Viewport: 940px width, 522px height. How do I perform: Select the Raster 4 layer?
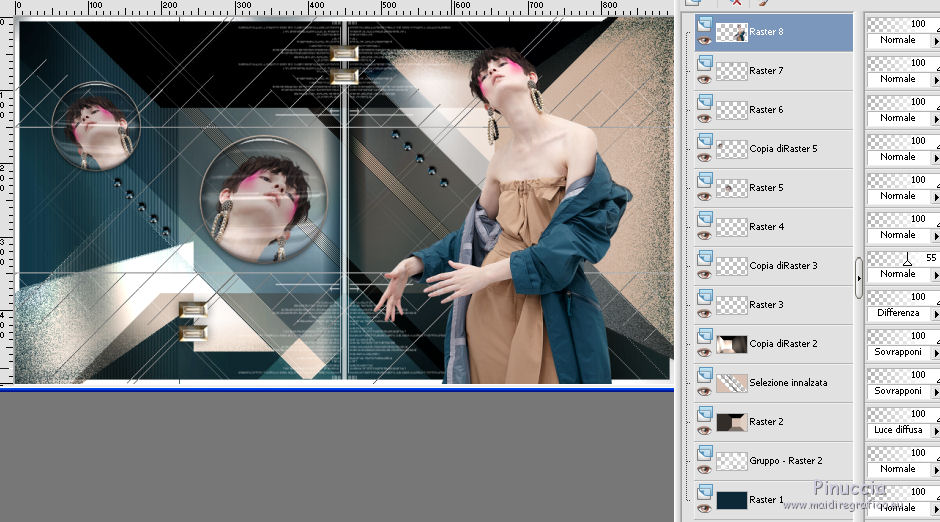766,227
